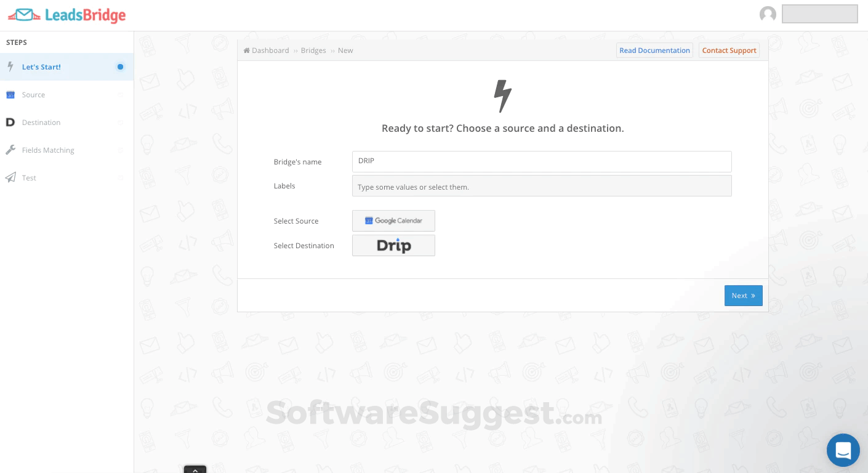Click the Read Documentation link
The image size is (868, 473).
point(654,50)
